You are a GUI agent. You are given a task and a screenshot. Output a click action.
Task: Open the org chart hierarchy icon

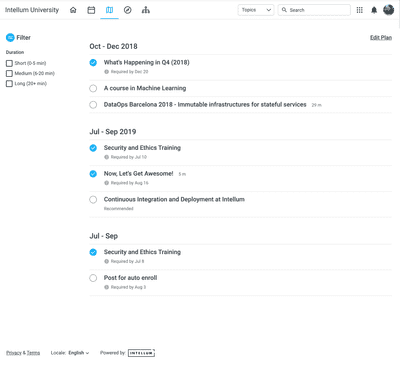pyautogui.click(x=146, y=10)
